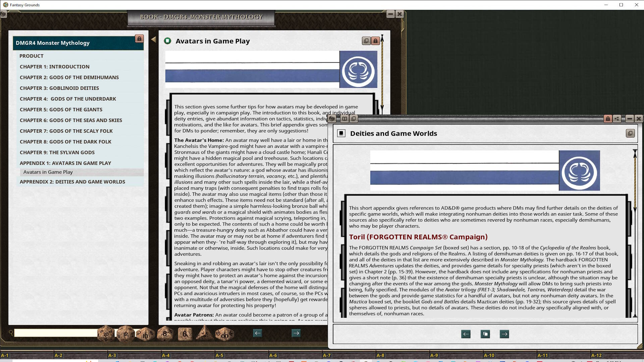This screenshot has width=644, height=362.
Task: Expand Chapter 4: Gods of the Underdark
Action: click(80, 99)
